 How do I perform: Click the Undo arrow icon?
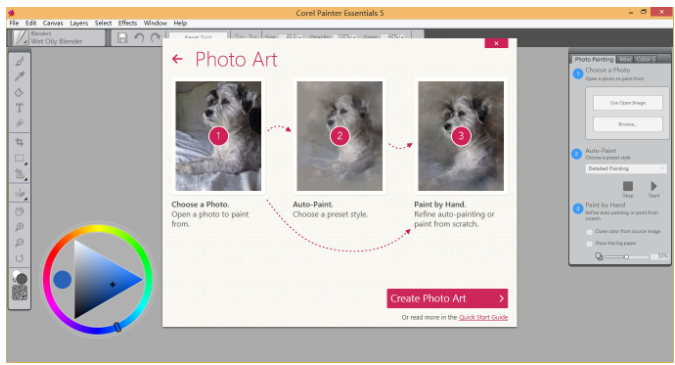[139, 38]
